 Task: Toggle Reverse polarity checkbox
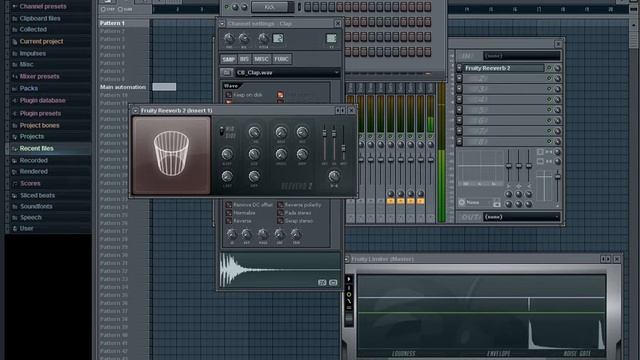(280, 205)
